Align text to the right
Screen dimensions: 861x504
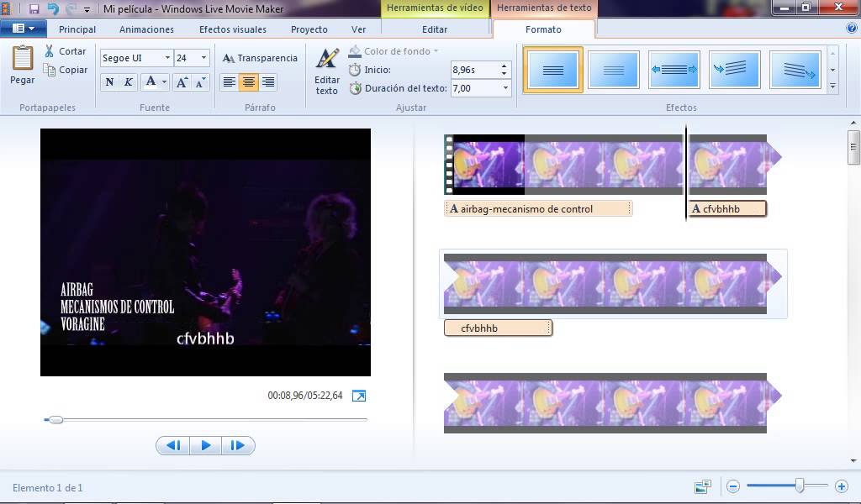[268, 82]
